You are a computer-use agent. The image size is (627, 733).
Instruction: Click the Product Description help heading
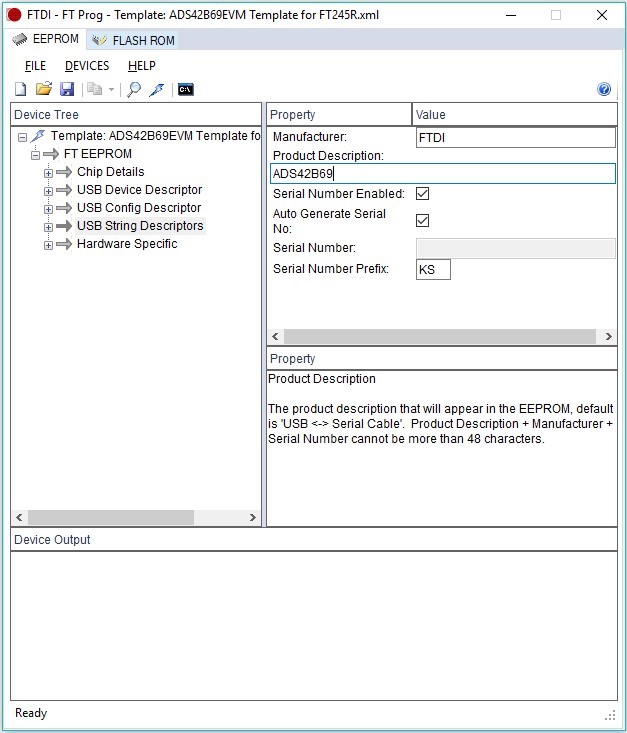coord(322,379)
